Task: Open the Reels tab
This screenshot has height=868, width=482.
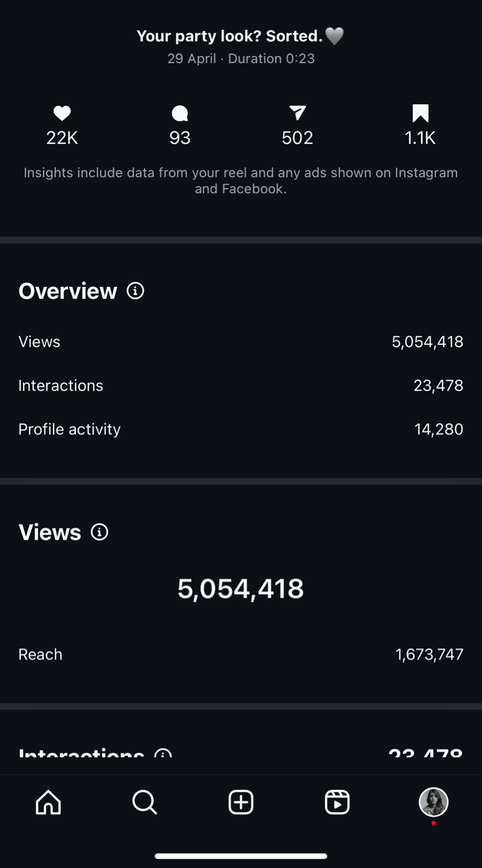Action: coord(337,802)
